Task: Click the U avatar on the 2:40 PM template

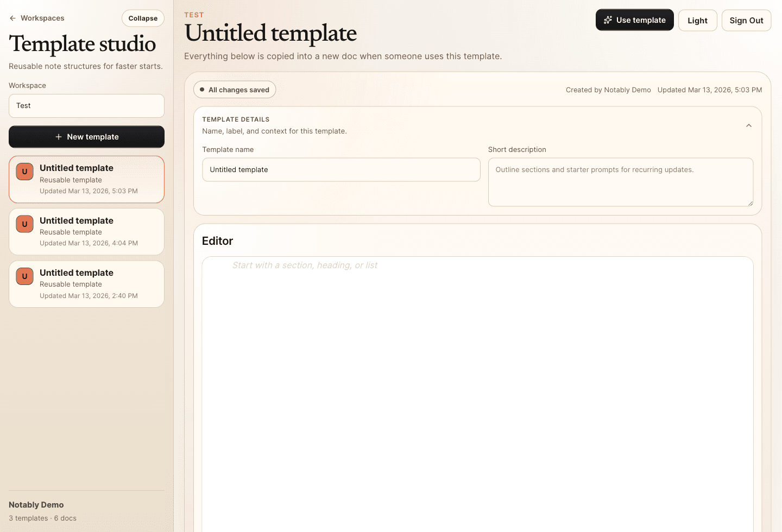Action: point(24,276)
